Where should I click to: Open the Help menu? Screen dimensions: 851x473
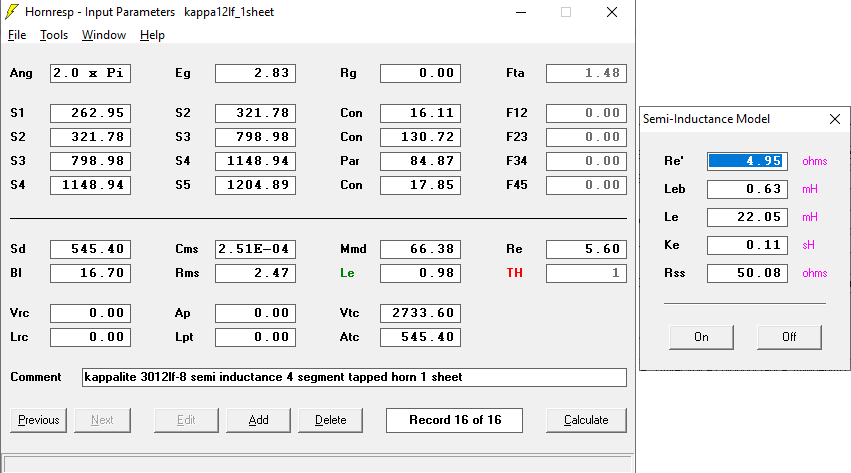(152, 35)
